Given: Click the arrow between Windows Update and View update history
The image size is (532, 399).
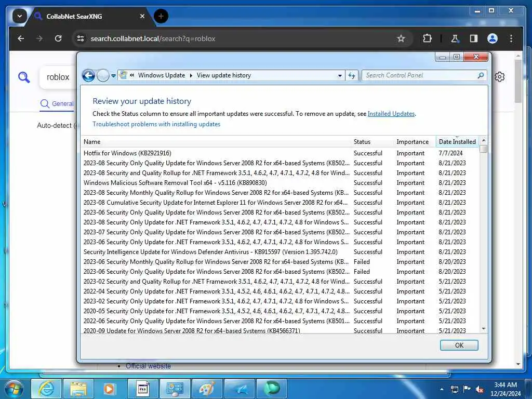Looking at the screenshot, I should pyautogui.click(x=191, y=75).
